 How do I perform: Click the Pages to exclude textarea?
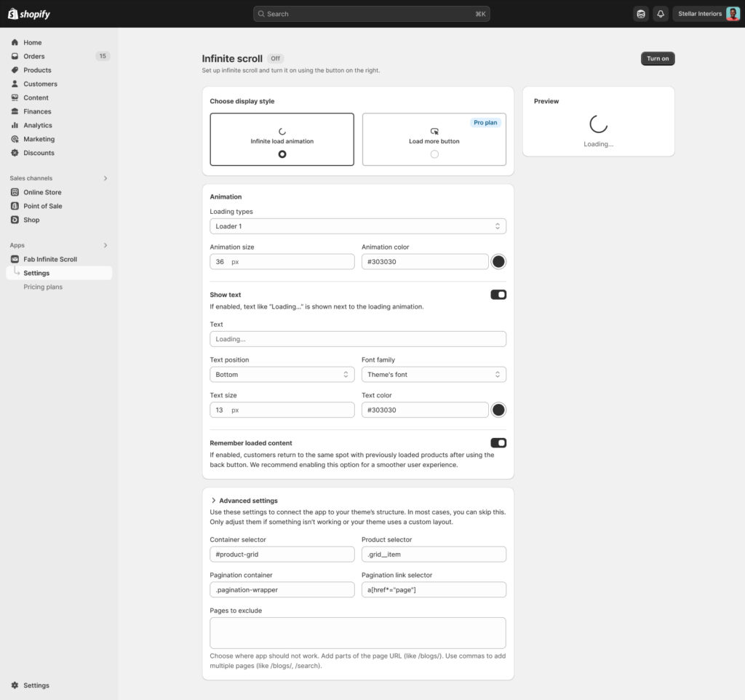[x=358, y=633]
